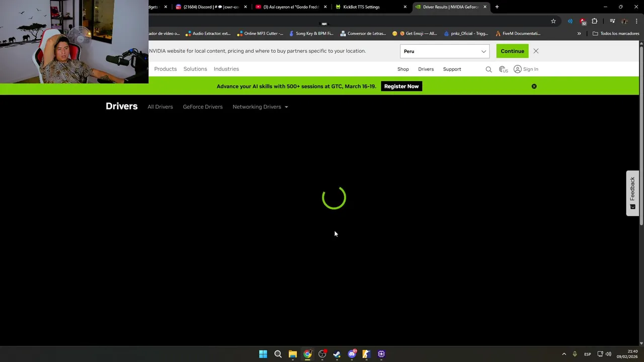Viewport: 644px width, 362px height.
Task: Open the Chrome extensions puzzle icon
Action: tap(595, 21)
